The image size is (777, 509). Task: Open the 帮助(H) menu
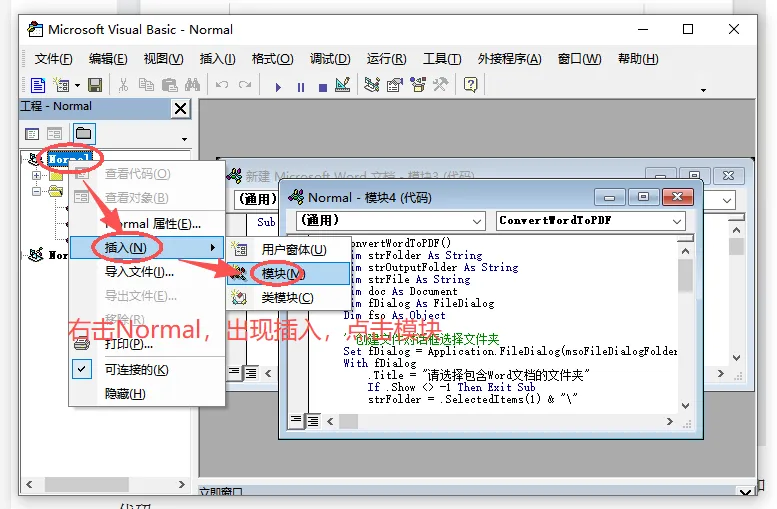pyautogui.click(x=638, y=59)
